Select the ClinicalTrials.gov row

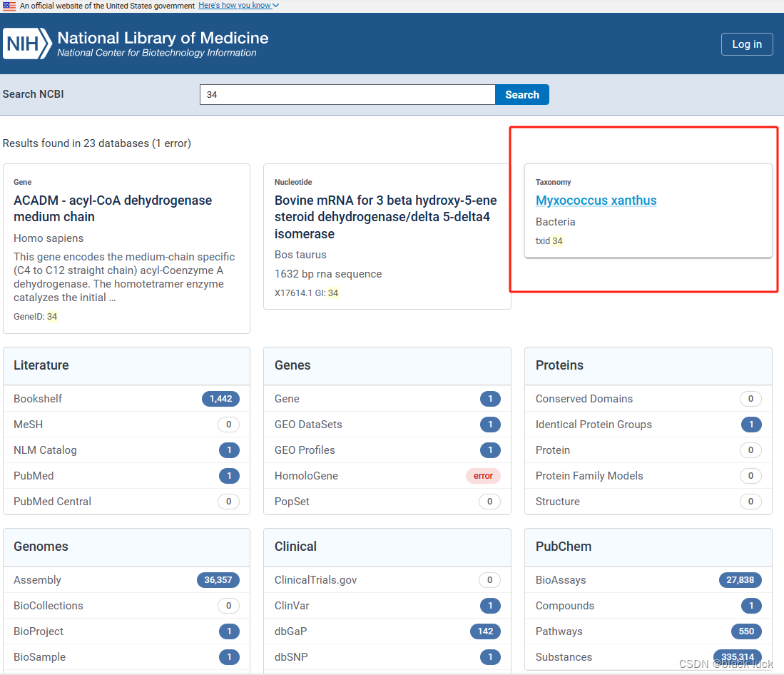coord(387,580)
